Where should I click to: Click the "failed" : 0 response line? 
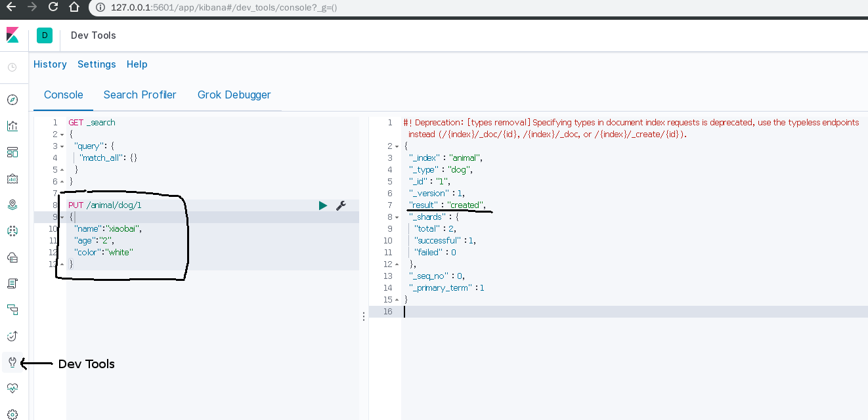pyautogui.click(x=435, y=253)
